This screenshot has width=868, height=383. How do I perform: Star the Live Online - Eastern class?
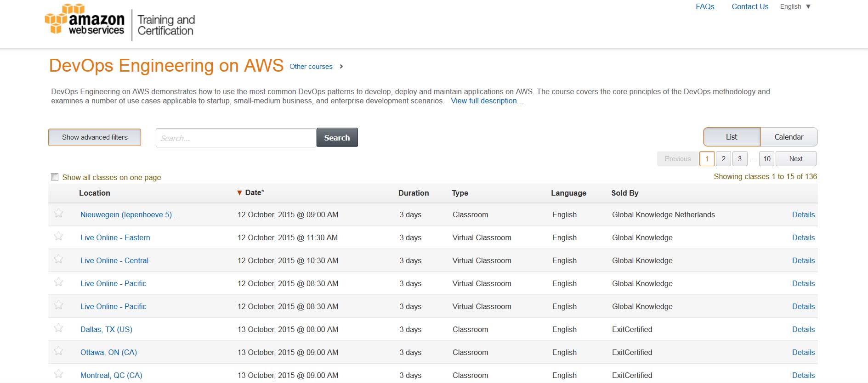pos(58,236)
